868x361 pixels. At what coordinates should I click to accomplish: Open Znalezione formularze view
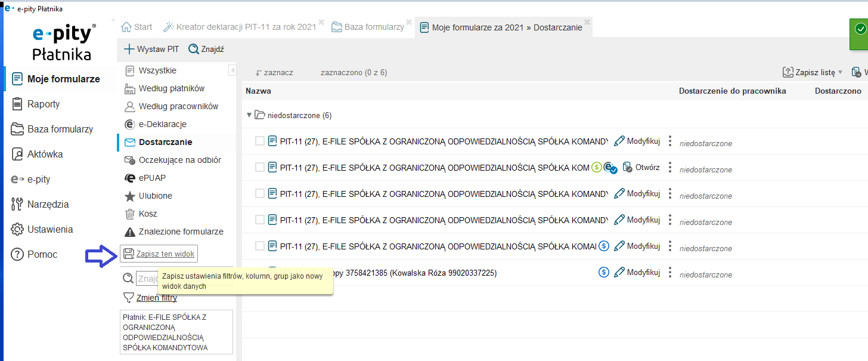coord(173,232)
